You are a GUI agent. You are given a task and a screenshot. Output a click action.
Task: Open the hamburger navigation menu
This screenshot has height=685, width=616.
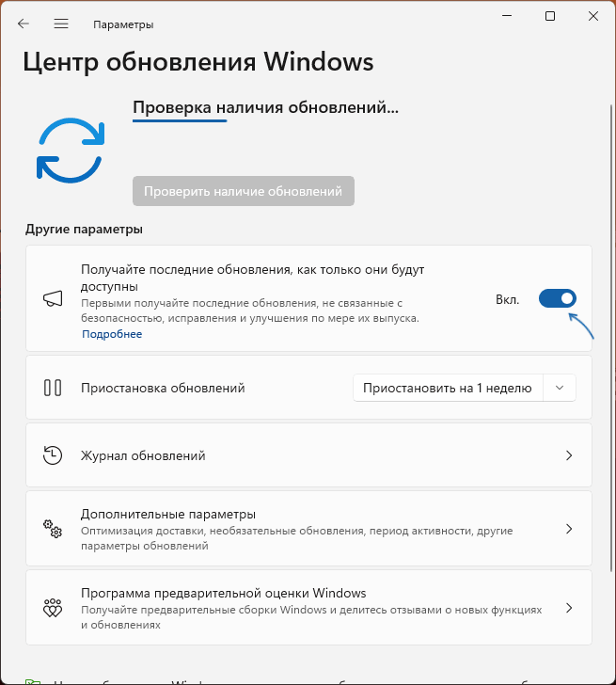pyautogui.click(x=61, y=24)
